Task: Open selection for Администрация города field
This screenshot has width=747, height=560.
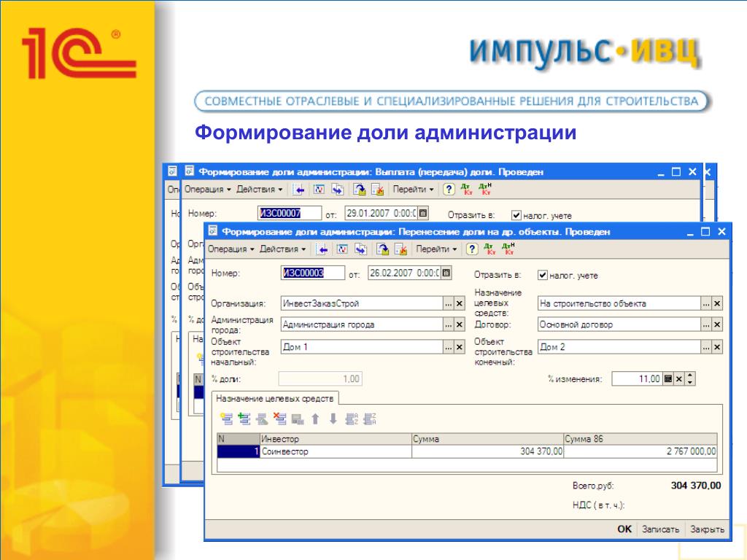Action: pos(449,324)
